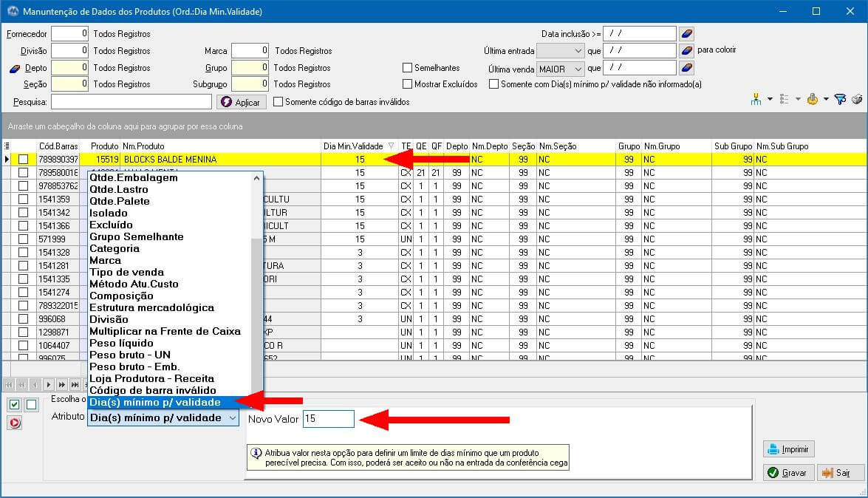Click the Gravar button
This screenshot has width=868, height=498.
click(789, 473)
